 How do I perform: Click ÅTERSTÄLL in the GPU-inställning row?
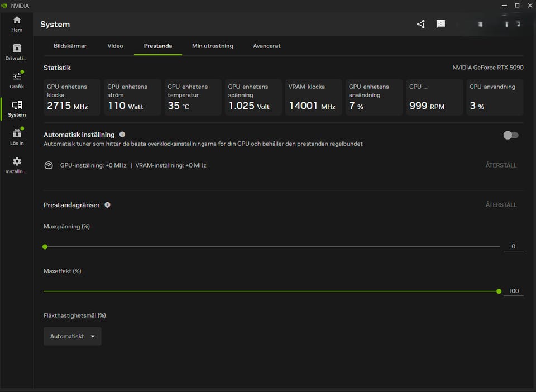tap(501, 165)
